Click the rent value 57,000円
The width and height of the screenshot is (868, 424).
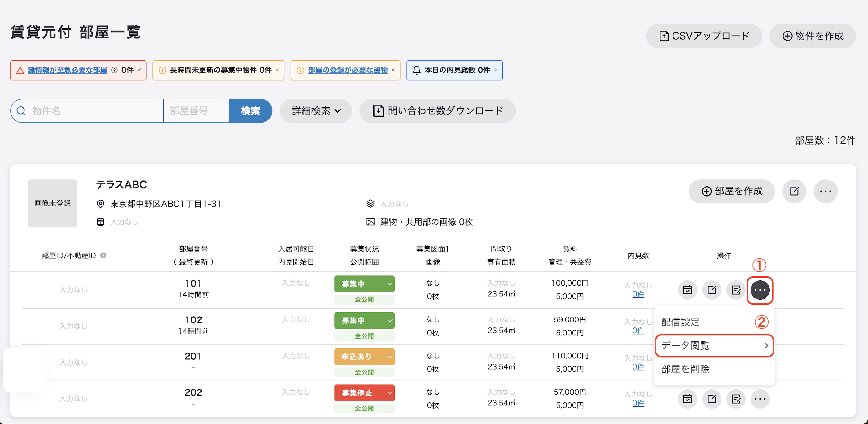(570, 392)
